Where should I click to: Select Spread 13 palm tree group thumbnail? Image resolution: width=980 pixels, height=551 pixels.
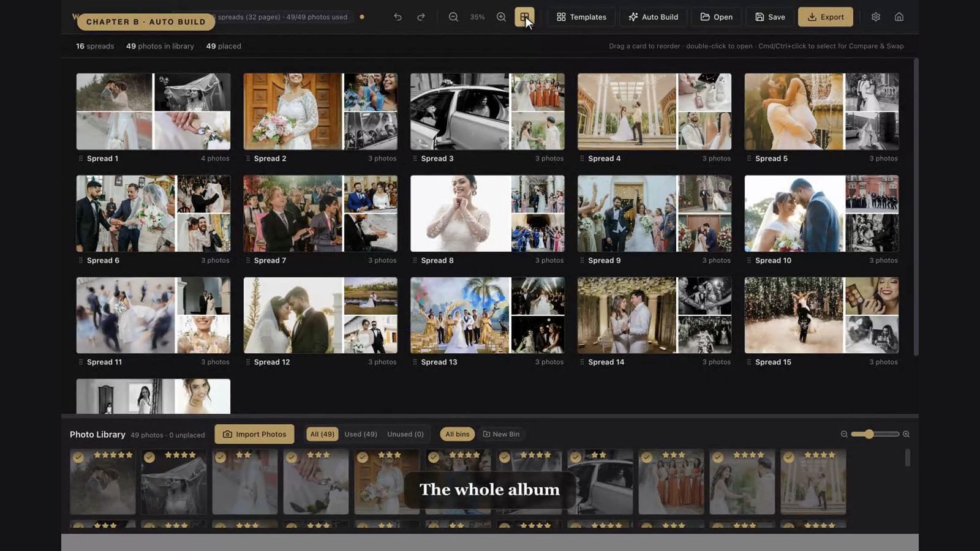point(460,315)
